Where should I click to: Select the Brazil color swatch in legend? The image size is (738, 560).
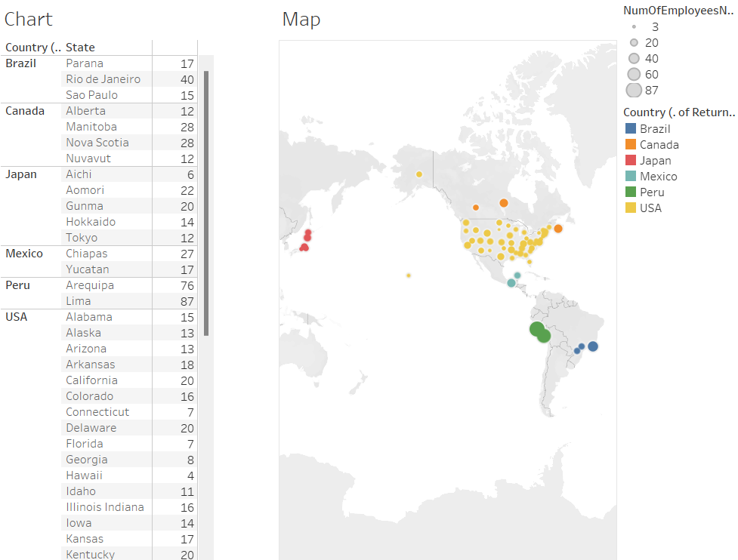click(x=631, y=128)
